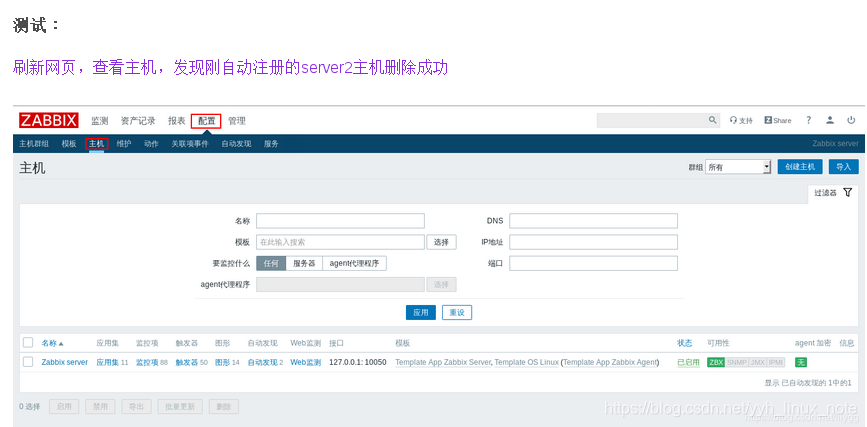The image size is (867, 427).
Task: Sort hosts by 状态 column
Action: coord(685,343)
